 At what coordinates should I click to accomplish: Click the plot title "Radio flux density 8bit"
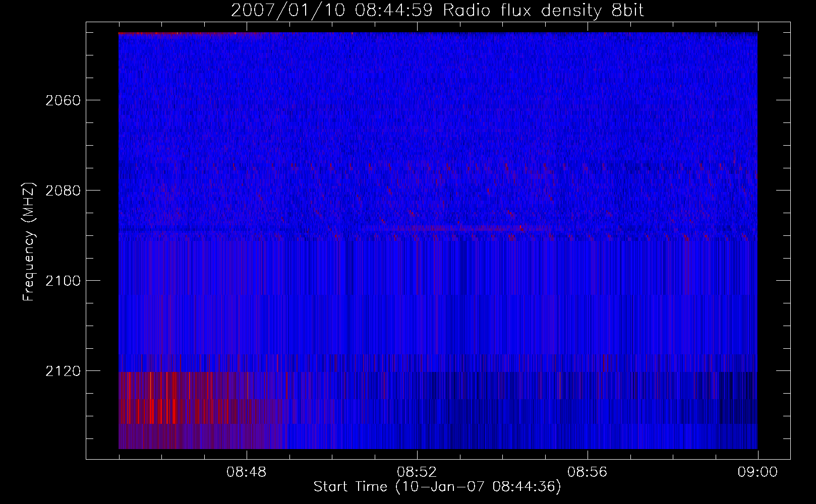coord(543,11)
